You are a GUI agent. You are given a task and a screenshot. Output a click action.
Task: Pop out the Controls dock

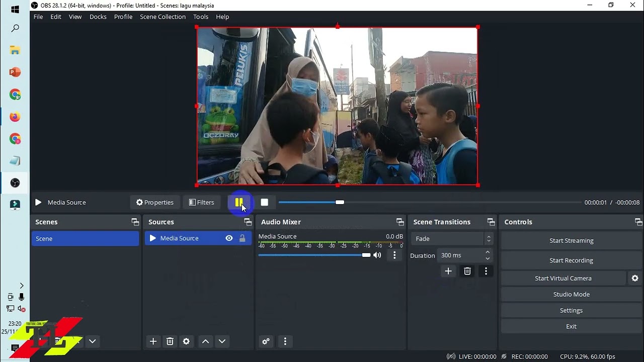[638, 222]
